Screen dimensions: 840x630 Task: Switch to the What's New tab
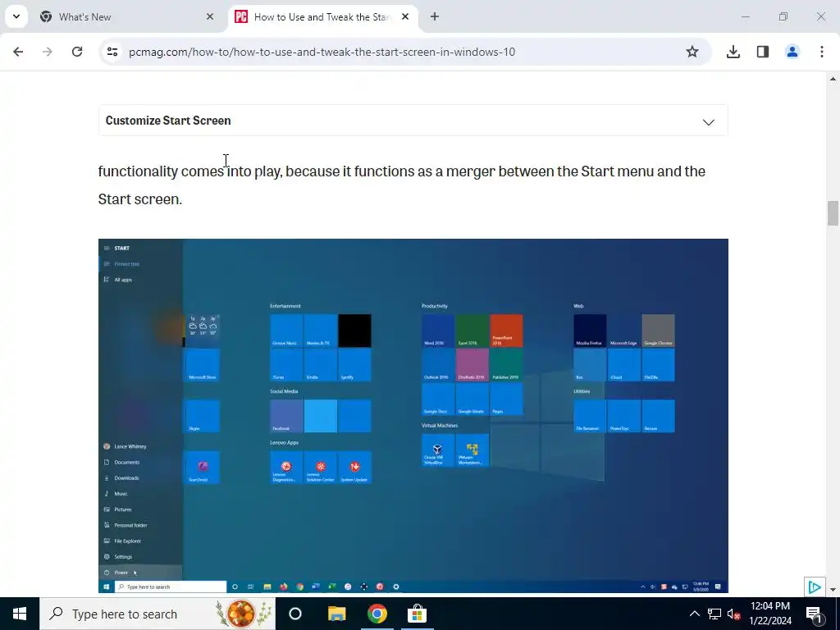click(126, 16)
